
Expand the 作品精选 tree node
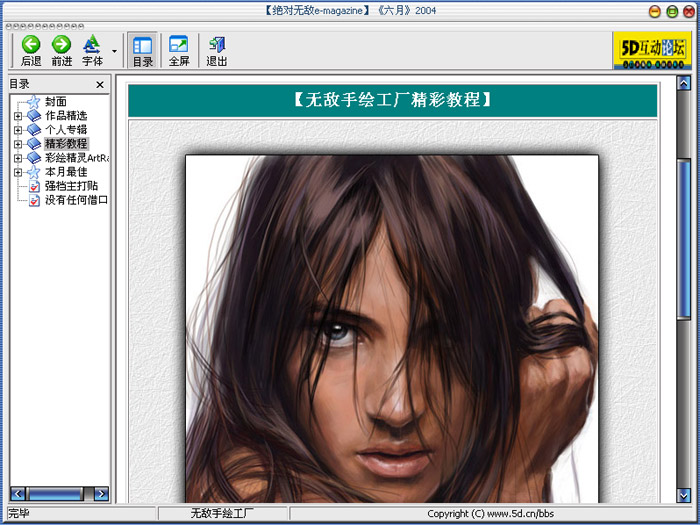(18, 116)
